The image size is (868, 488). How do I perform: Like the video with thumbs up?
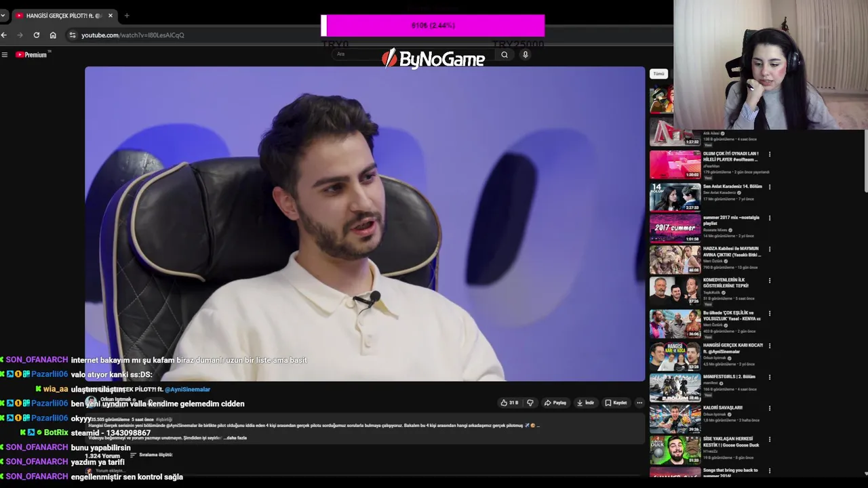click(509, 403)
